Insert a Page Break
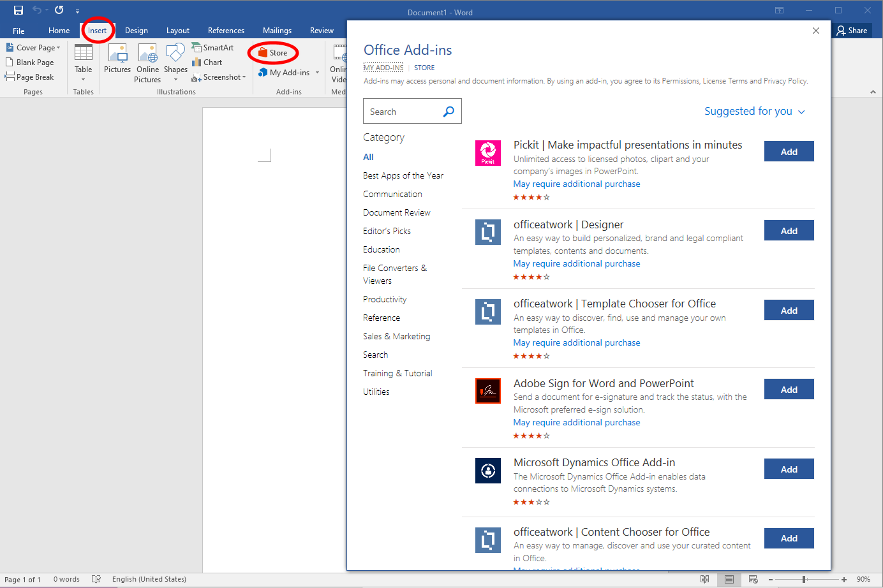The height and width of the screenshot is (588, 883). (30, 77)
